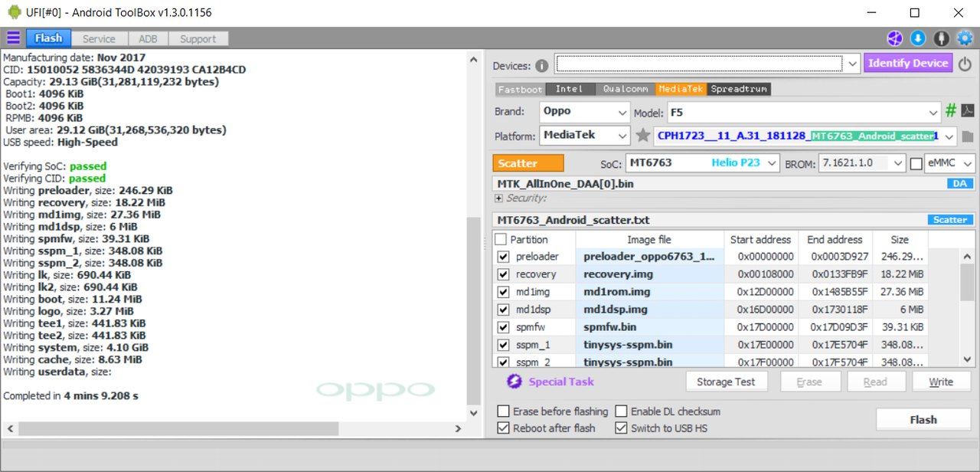Image resolution: width=980 pixels, height=472 pixels.
Task: Uncheck Reboot after flash
Action: pos(503,428)
